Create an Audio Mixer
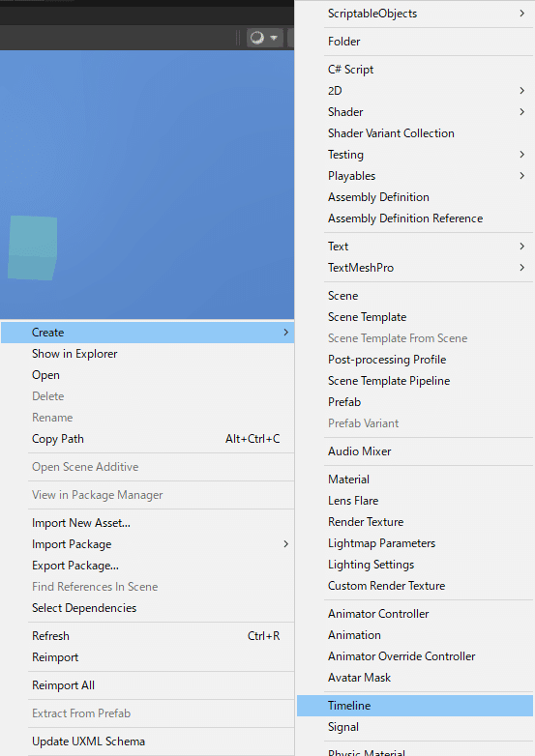This screenshot has width=535, height=756. point(359,451)
